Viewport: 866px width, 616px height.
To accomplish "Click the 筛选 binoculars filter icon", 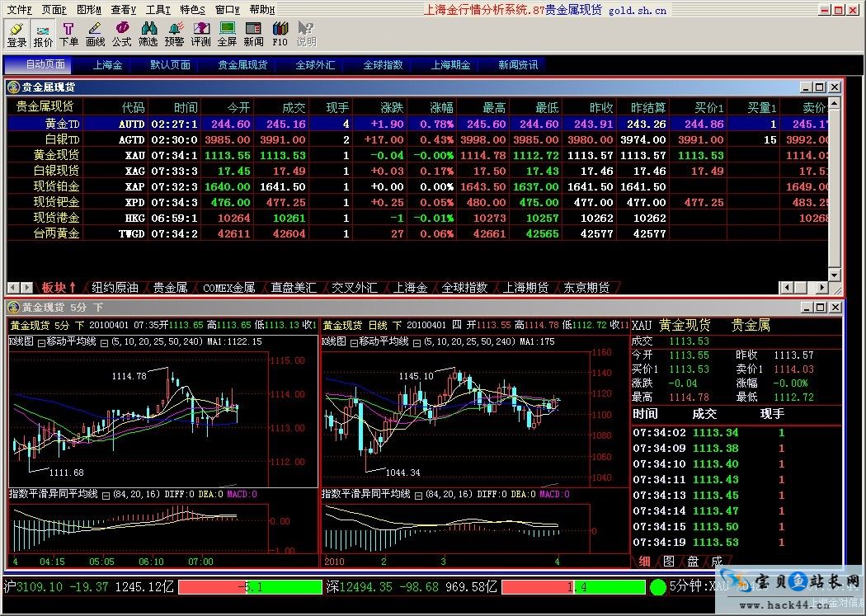I will click(148, 34).
